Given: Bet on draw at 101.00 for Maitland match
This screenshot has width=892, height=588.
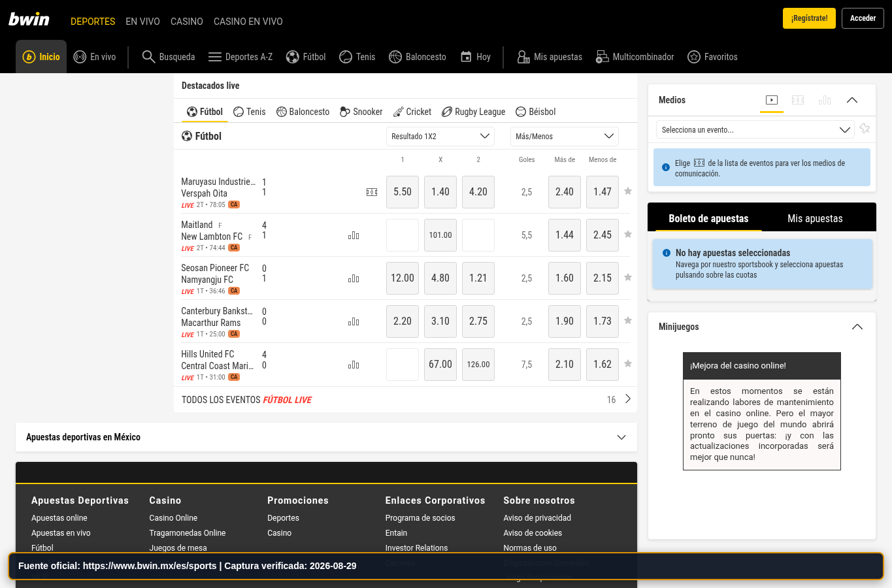Looking at the screenshot, I should pos(440,235).
